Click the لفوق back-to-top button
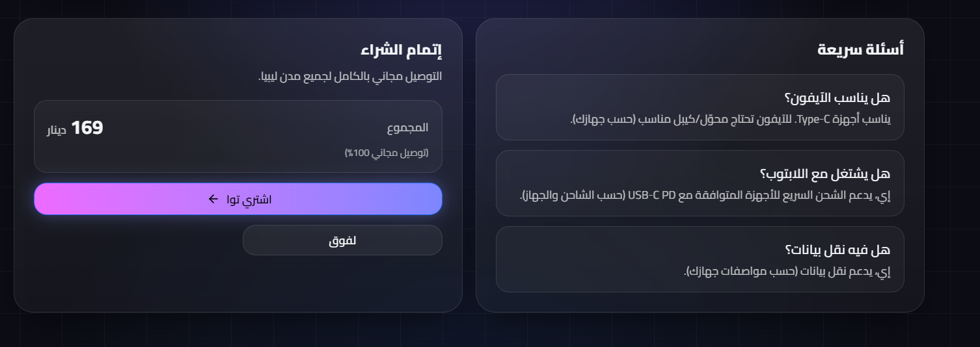The height and width of the screenshot is (347, 980). pyautogui.click(x=342, y=240)
